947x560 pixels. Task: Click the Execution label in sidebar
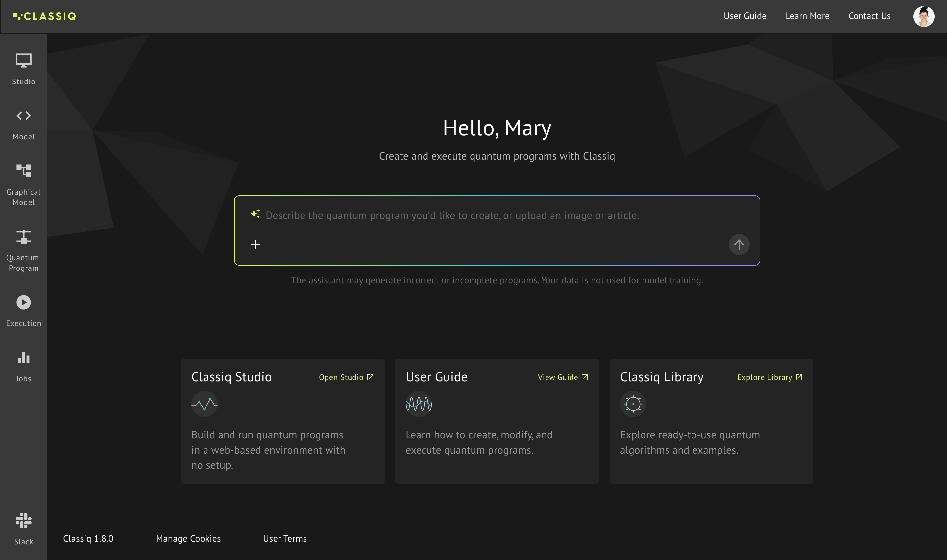click(x=23, y=323)
